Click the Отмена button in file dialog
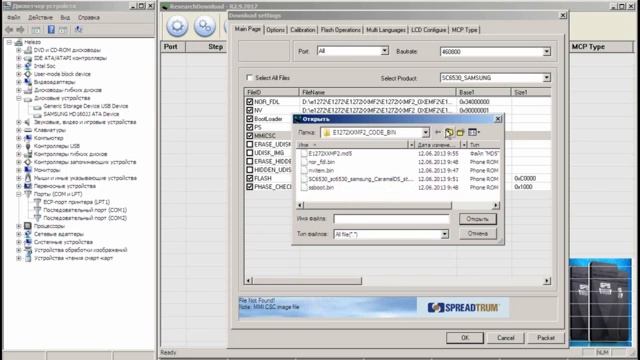Screen dimensions: 640x360 click(478, 233)
